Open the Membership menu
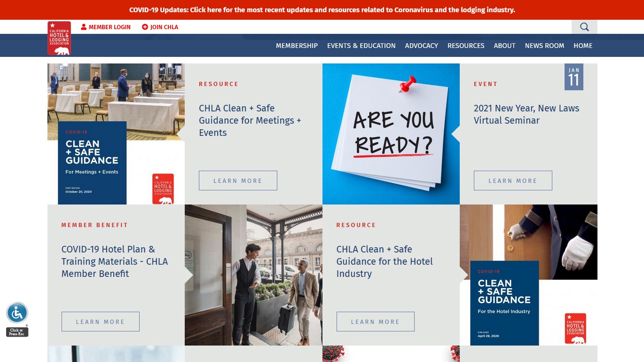The image size is (644, 362). coord(297,46)
